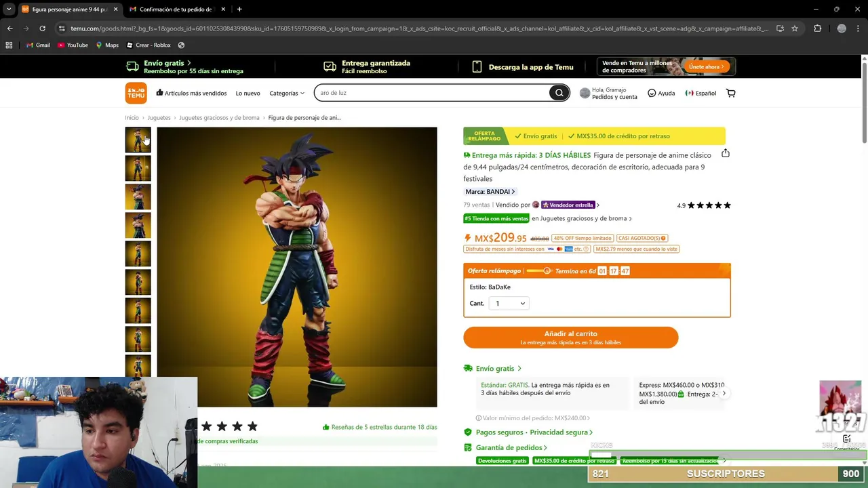The width and height of the screenshot is (868, 488).
Task: Expand Garantía de pedidos section
Action: click(505, 447)
